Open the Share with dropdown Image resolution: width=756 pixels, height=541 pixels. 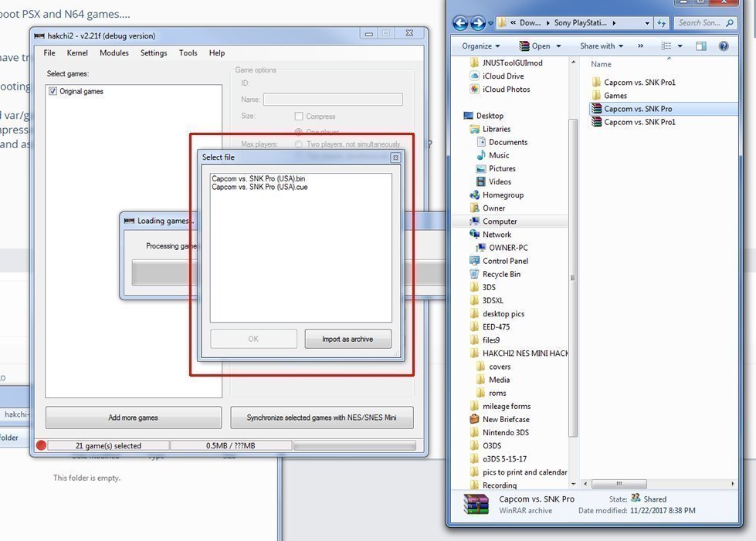coord(602,46)
